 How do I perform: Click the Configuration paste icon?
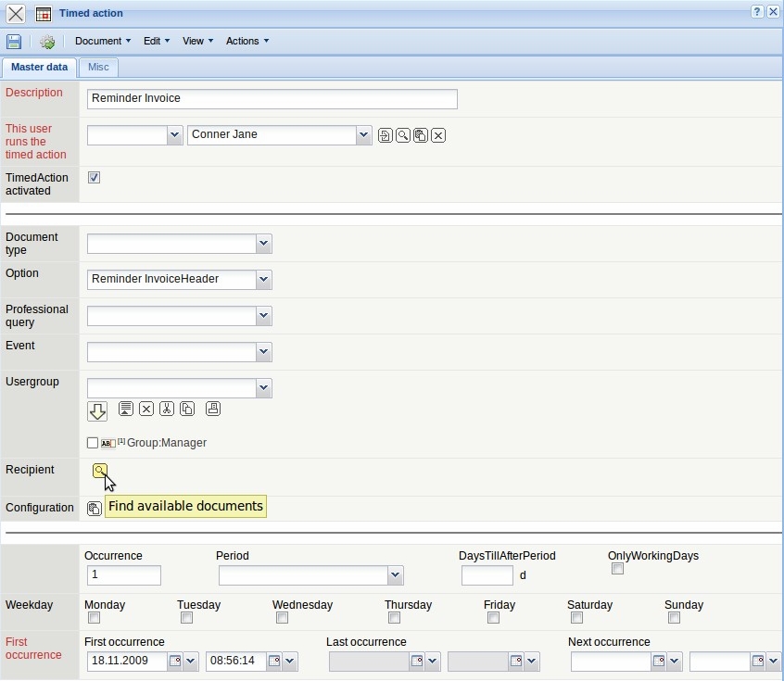click(94, 508)
